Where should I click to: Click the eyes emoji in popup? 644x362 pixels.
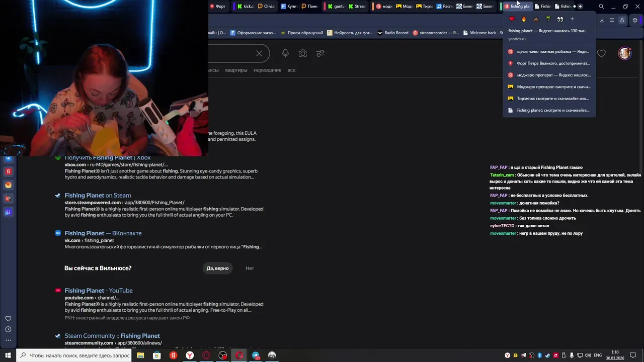pos(560,19)
